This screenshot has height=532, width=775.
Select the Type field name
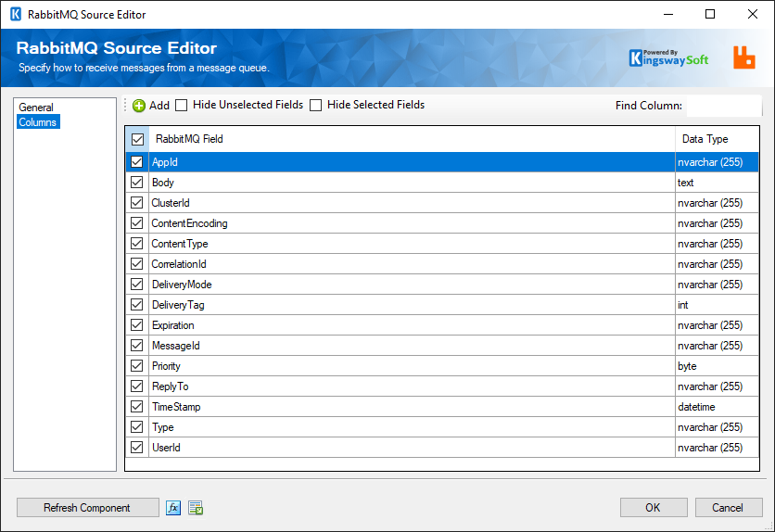click(162, 428)
